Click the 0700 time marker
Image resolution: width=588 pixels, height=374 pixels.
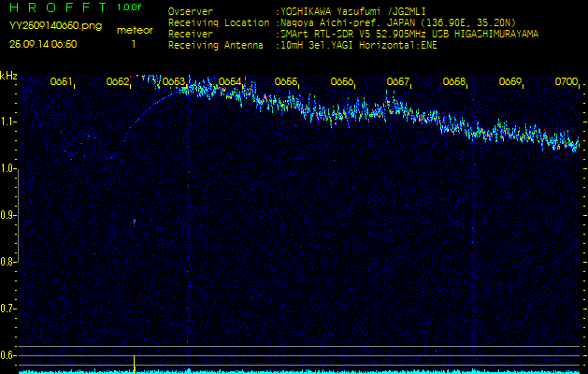coord(566,82)
